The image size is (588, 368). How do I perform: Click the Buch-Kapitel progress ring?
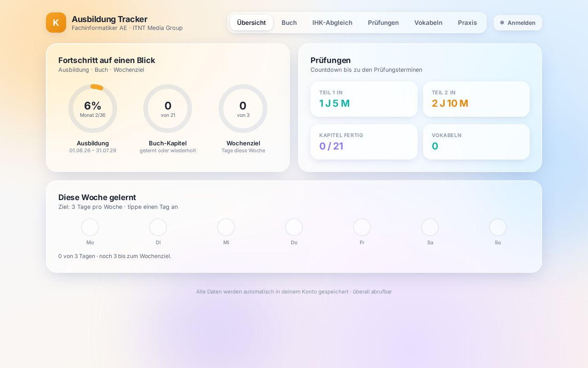point(168,109)
